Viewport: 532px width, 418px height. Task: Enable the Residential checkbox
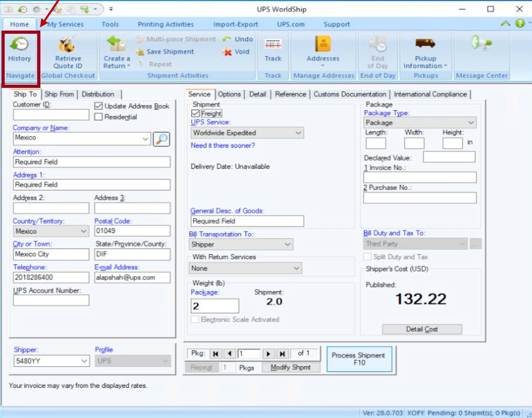click(98, 117)
